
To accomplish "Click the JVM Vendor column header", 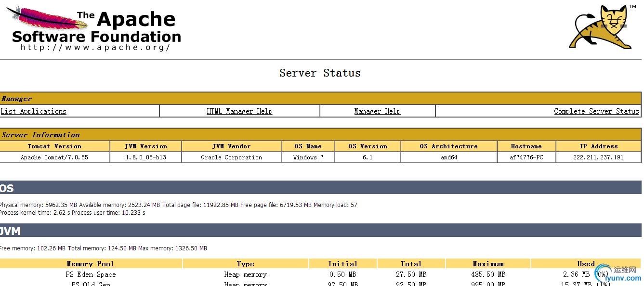I will tap(231, 146).
